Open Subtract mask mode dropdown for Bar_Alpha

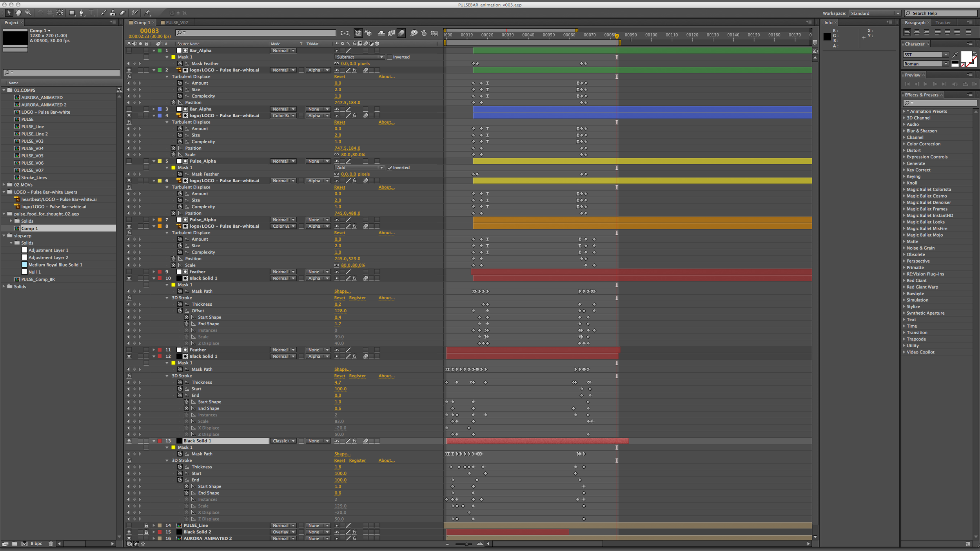[359, 57]
